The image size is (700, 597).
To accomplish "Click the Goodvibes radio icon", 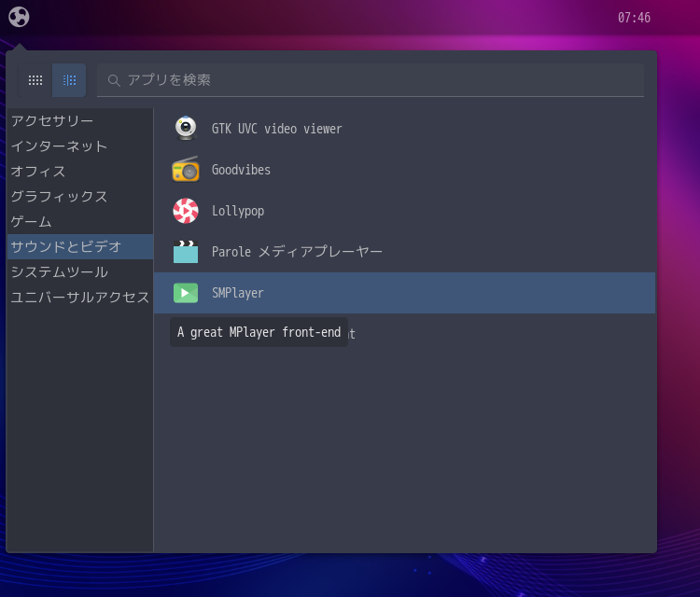I will tap(186, 170).
